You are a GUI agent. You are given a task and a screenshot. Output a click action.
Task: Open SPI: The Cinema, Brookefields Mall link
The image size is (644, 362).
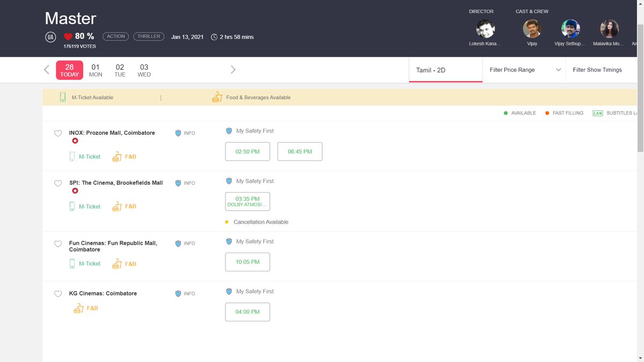(116, 183)
